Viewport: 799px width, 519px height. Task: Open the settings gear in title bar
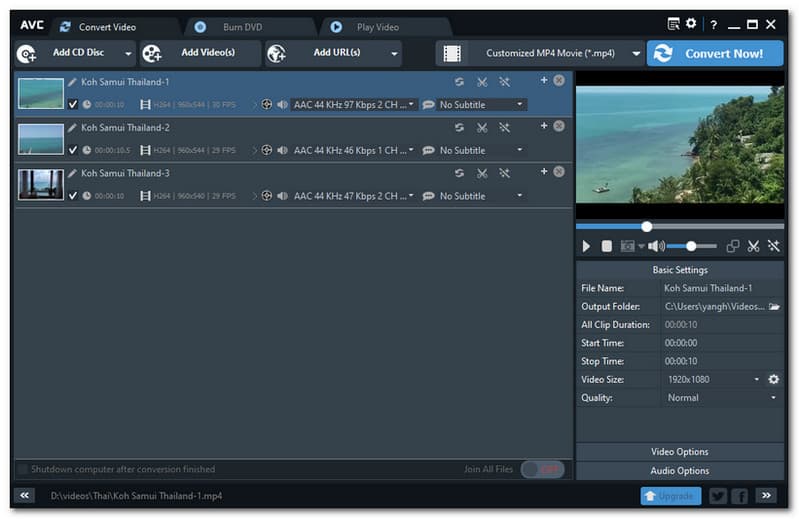691,24
